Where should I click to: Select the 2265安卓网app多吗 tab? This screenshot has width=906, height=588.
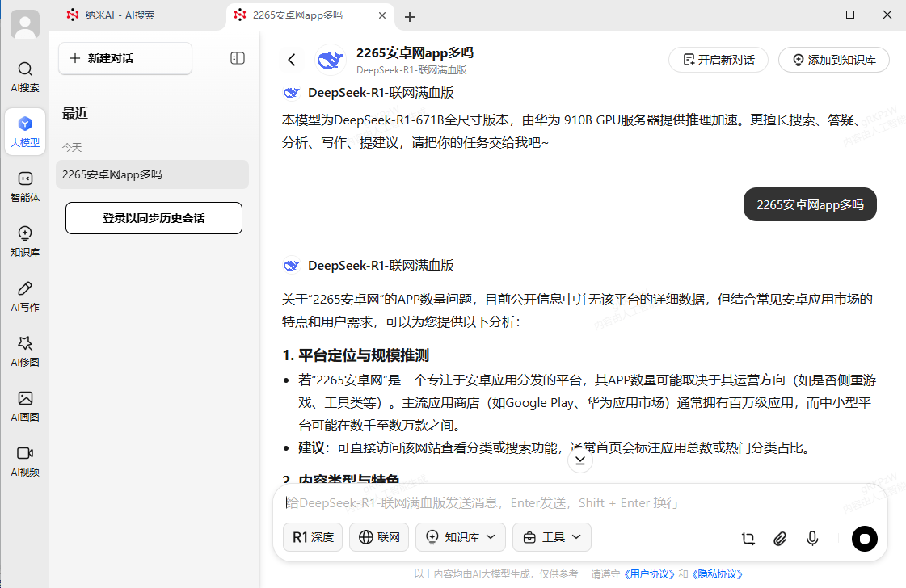[x=299, y=15]
